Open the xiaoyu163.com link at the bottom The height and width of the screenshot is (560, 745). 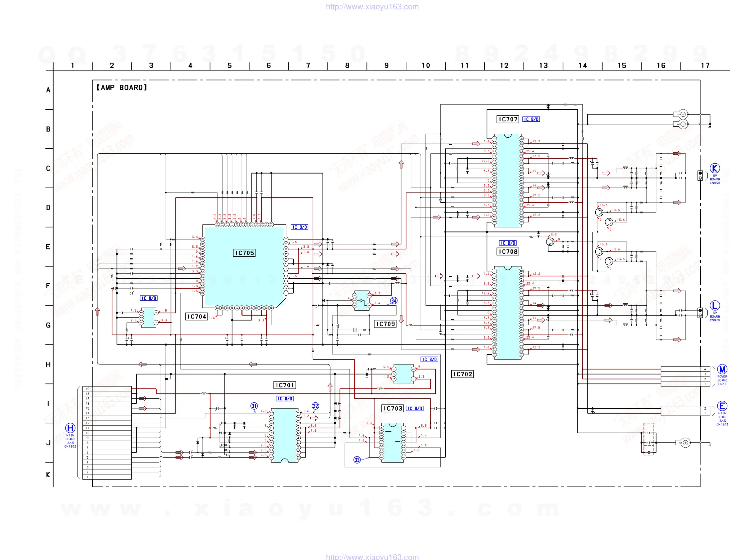click(372, 557)
